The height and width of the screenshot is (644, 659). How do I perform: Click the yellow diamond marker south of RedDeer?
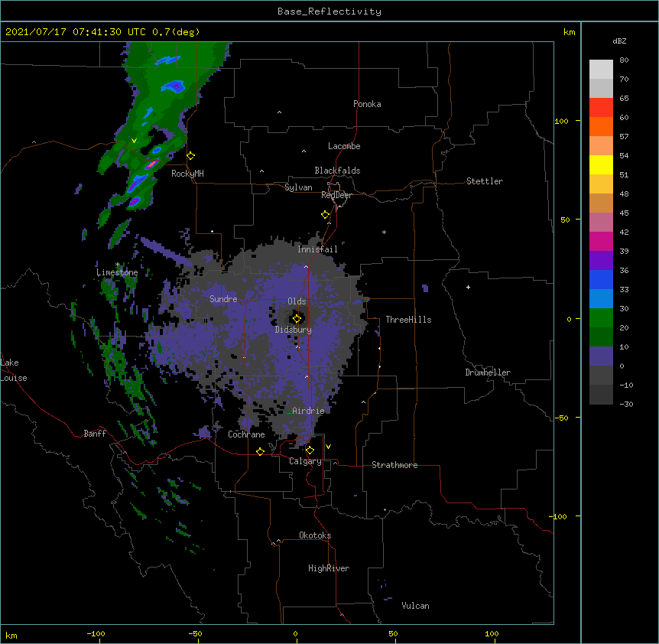click(x=325, y=215)
